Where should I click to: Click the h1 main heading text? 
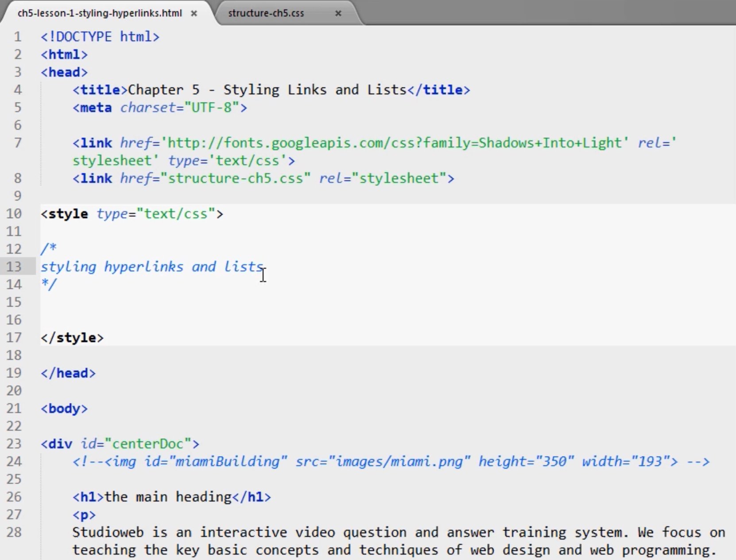[168, 497]
